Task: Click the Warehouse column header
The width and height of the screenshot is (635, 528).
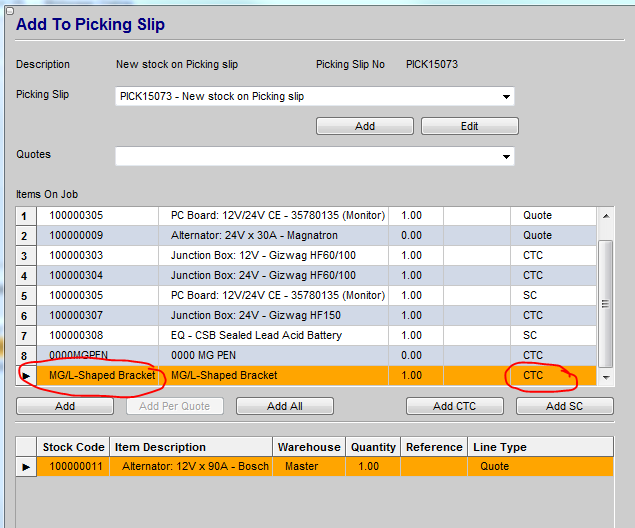Action: (x=310, y=447)
